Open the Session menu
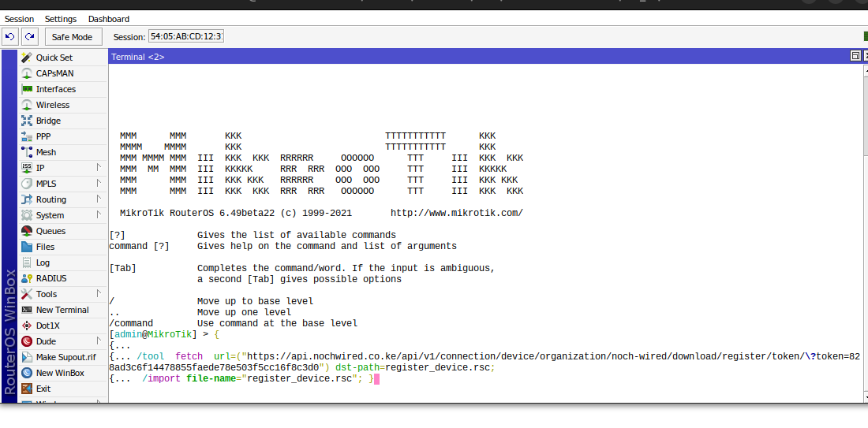 tap(20, 19)
